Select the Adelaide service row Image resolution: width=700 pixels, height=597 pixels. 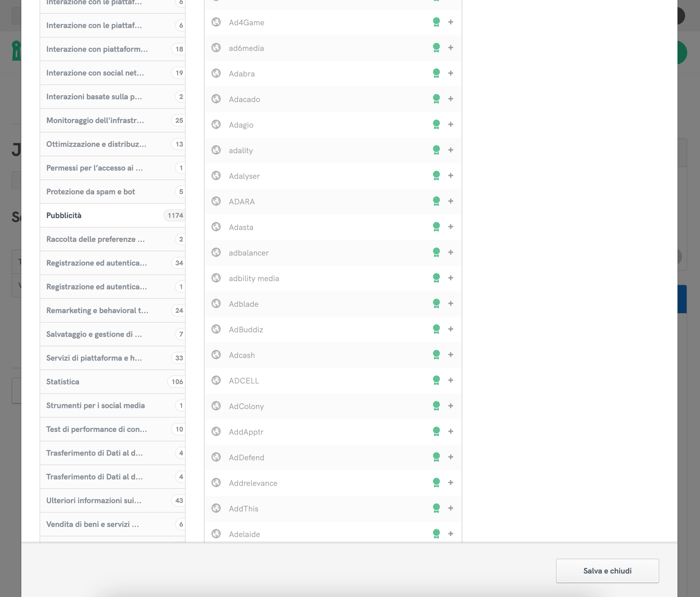(244, 535)
